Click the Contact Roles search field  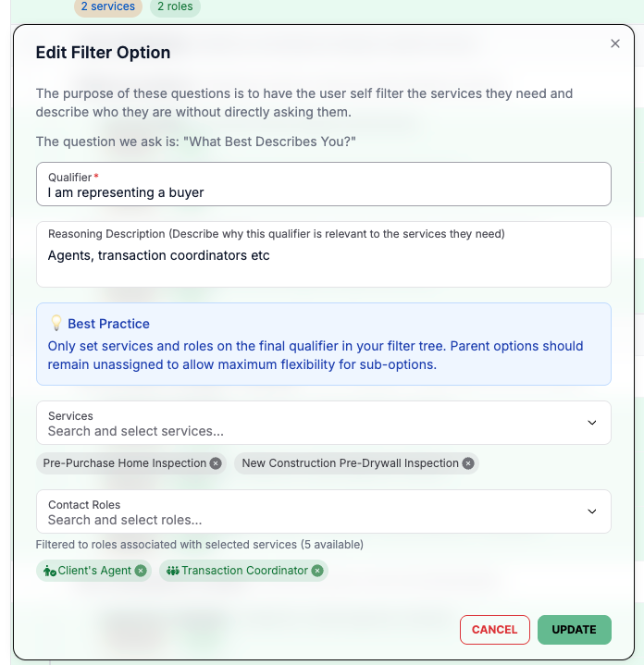point(323,511)
